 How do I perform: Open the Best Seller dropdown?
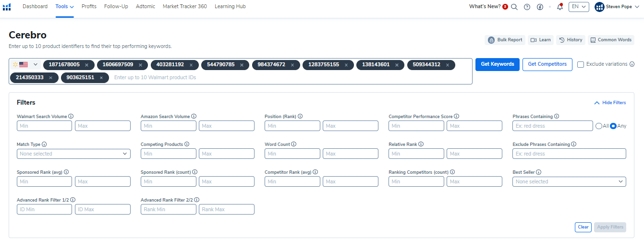[x=569, y=181]
